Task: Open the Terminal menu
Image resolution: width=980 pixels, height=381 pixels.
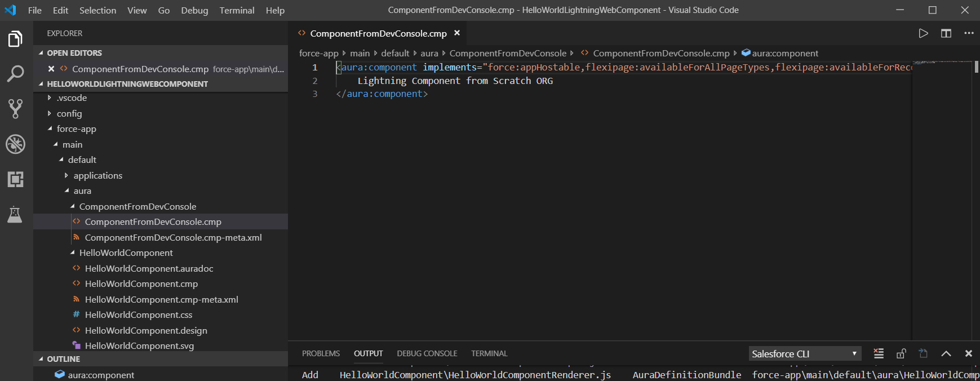Action: tap(237, 10)
